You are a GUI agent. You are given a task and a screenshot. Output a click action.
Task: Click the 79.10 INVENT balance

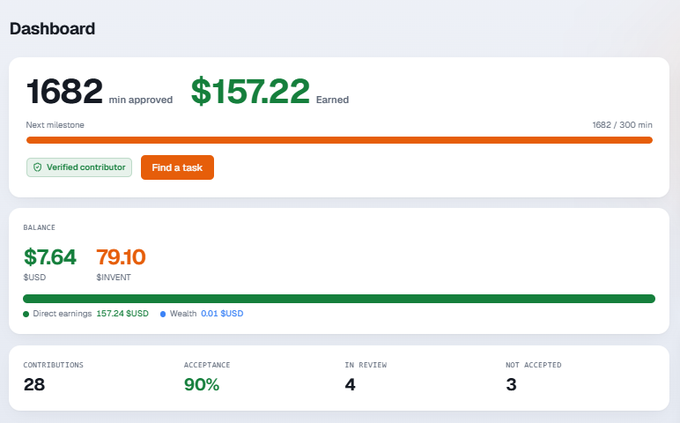pos(121,257)
